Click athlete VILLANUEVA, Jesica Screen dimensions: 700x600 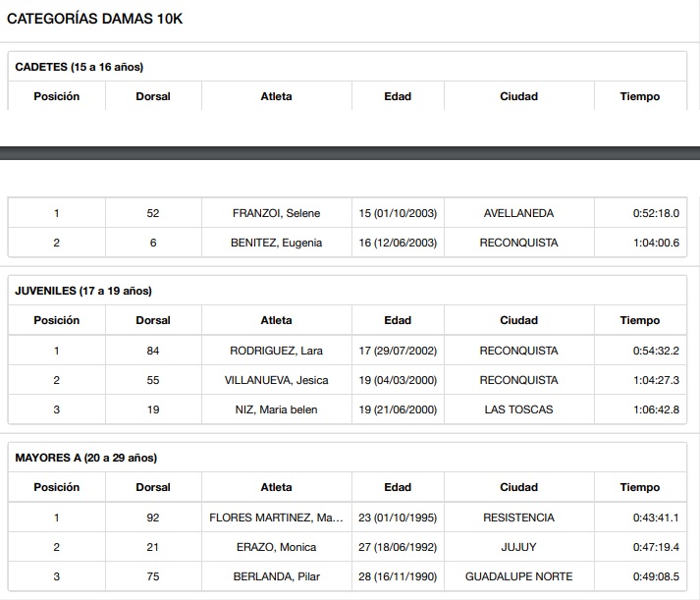click(276, 380)
